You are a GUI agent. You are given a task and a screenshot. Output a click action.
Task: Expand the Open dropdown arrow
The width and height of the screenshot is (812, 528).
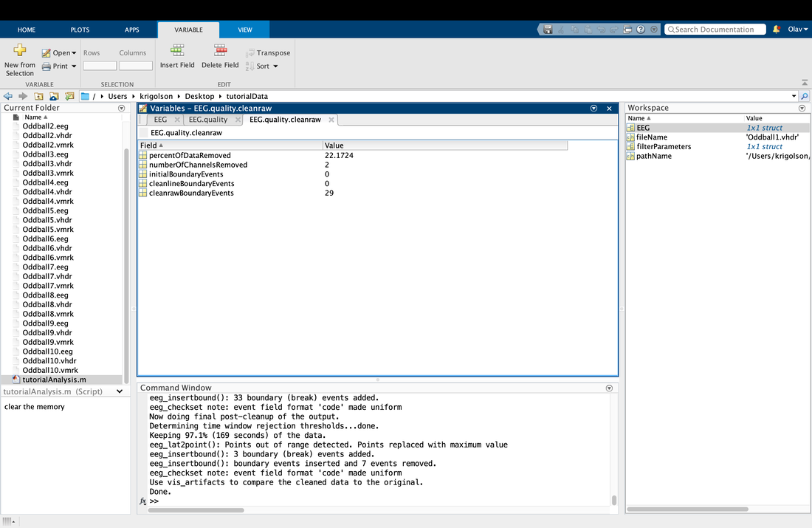[74, 53]
